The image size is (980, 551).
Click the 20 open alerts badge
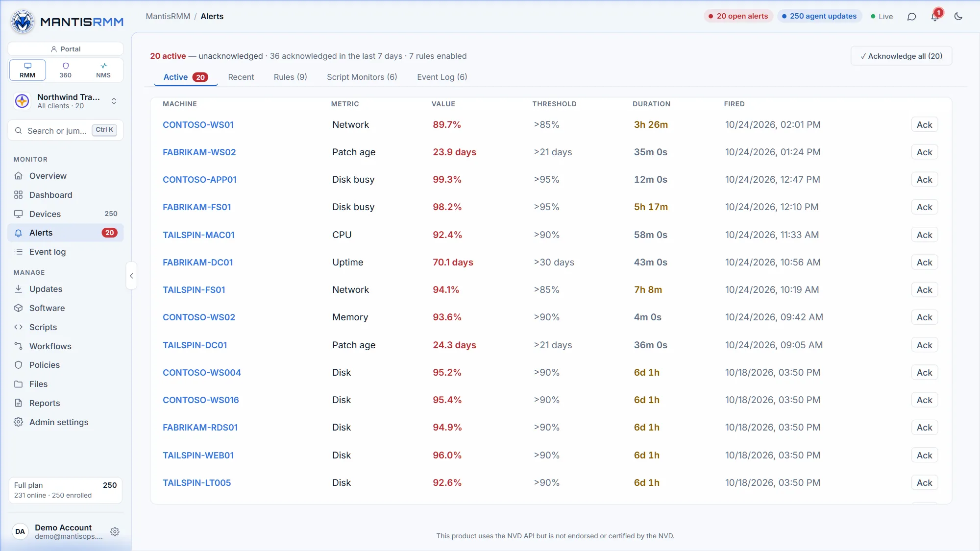[738, 16]
